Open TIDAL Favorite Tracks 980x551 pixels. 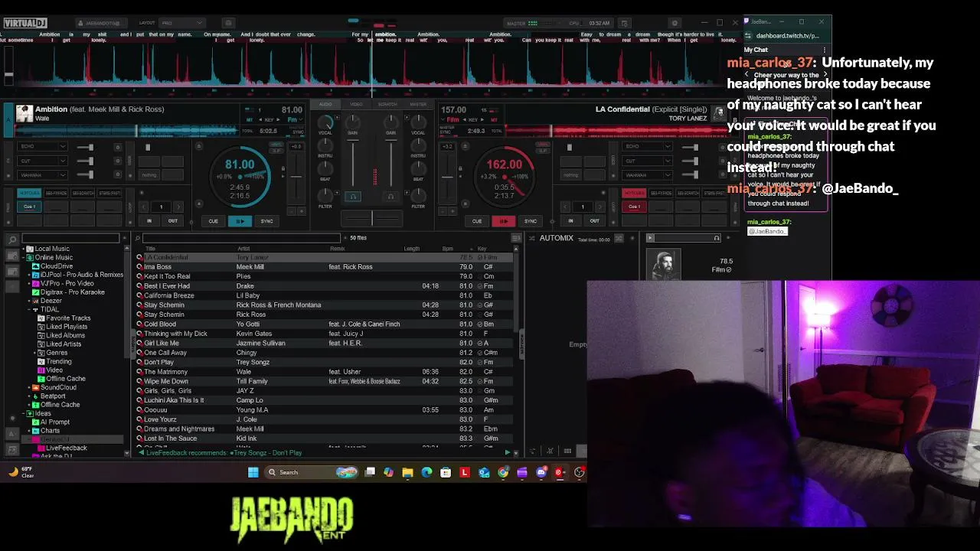click(64, 318)
